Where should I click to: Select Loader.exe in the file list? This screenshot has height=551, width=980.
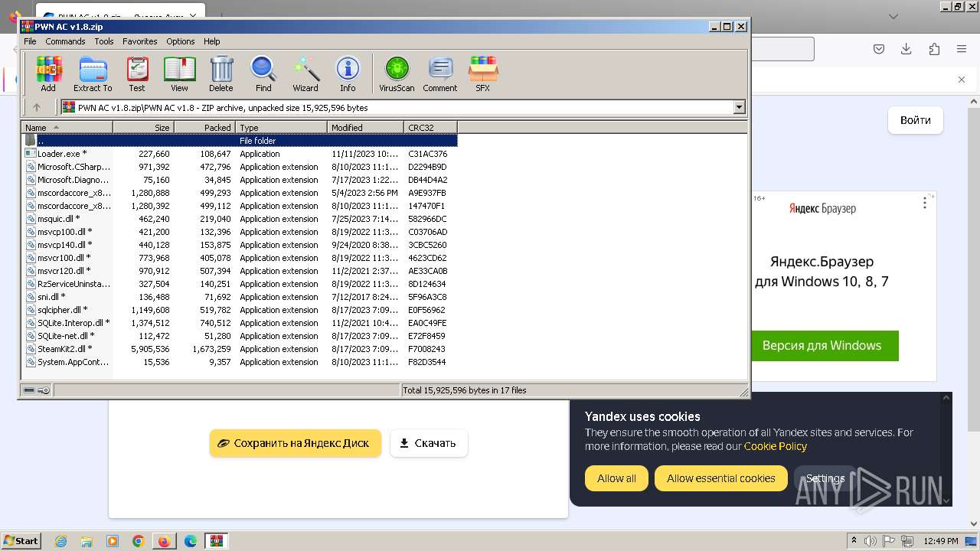click(240, 154)
